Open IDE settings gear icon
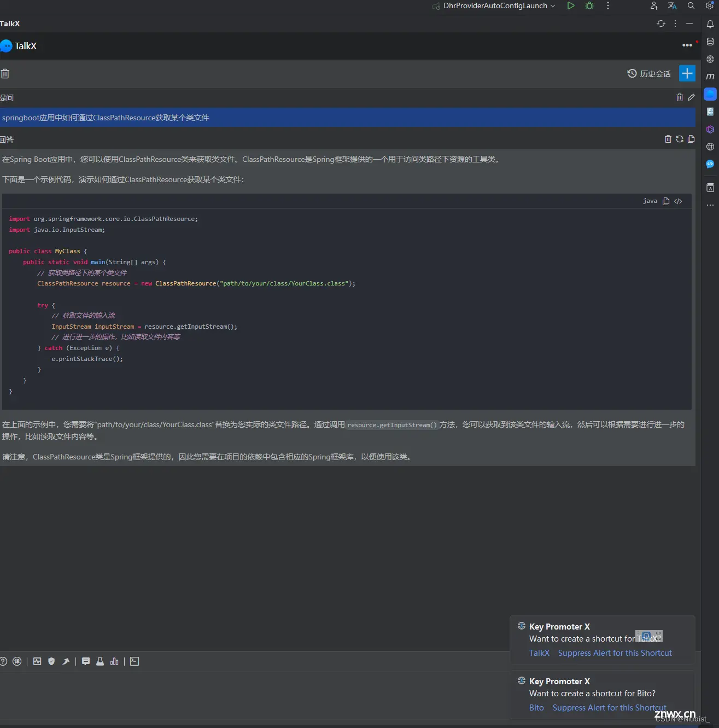Screen dimensions: 719x728 [710, 5]
